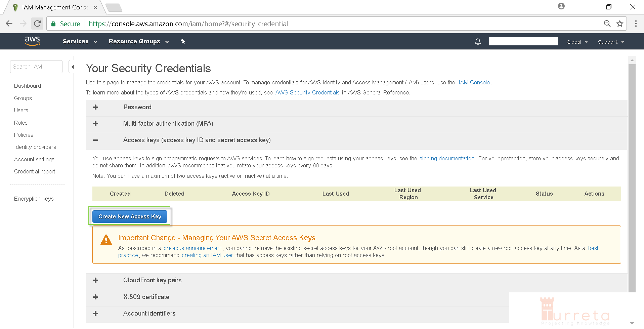
Task: Click the page vertical scrollbar thumb
Action: pos(632,178)
